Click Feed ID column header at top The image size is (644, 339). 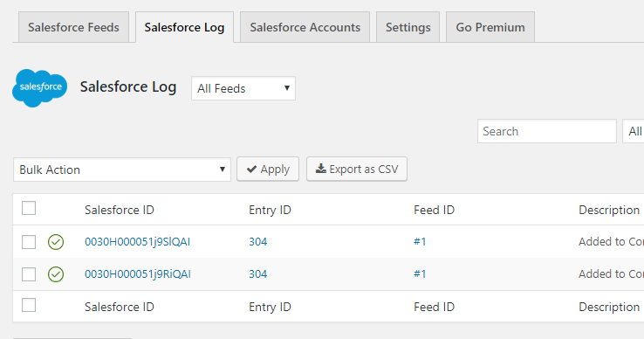434,210
